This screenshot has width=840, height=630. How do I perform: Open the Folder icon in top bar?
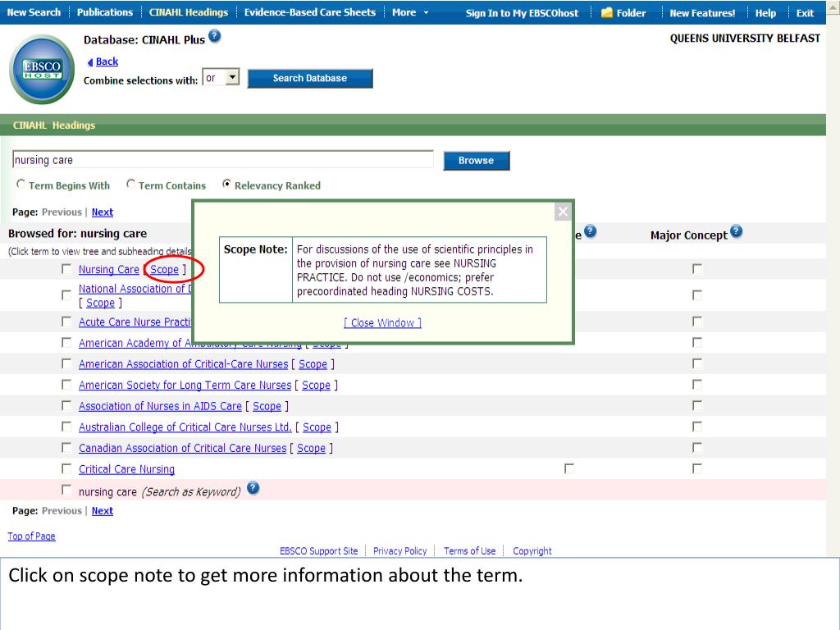606,12
